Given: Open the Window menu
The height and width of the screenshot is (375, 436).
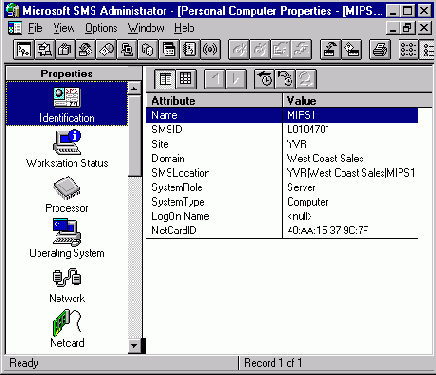Looking at the screenshot, I should 146,28.
